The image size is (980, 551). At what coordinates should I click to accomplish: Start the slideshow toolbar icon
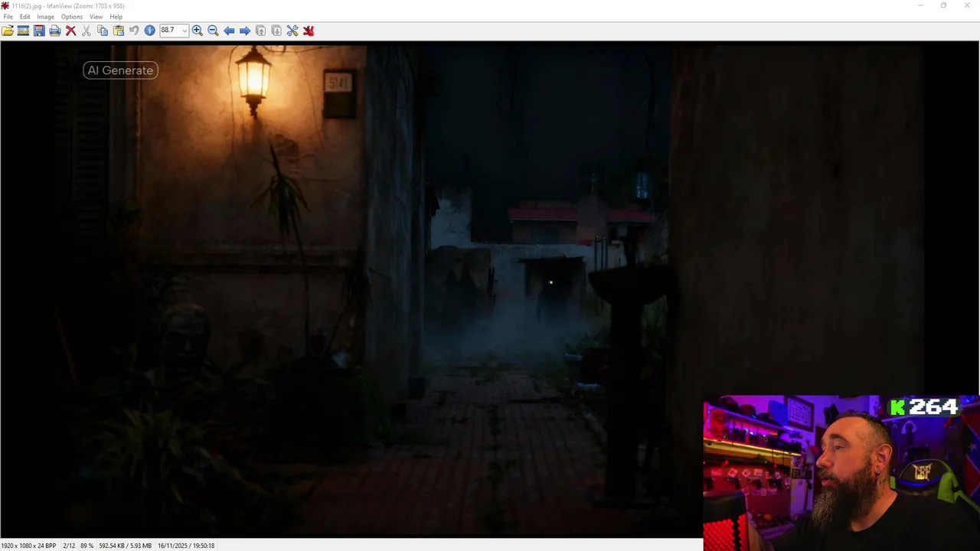pos(23,31)
